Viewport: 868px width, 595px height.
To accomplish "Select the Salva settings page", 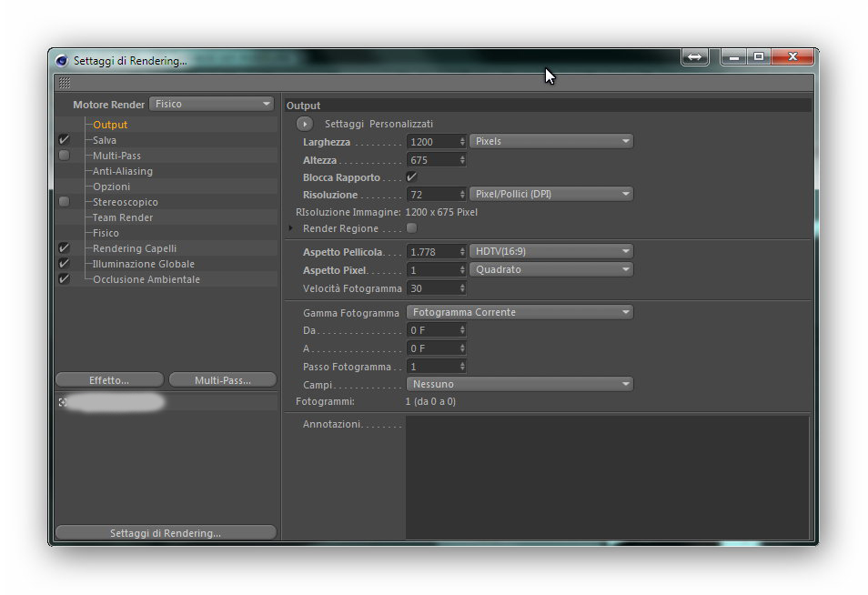I will click(105, 140).
